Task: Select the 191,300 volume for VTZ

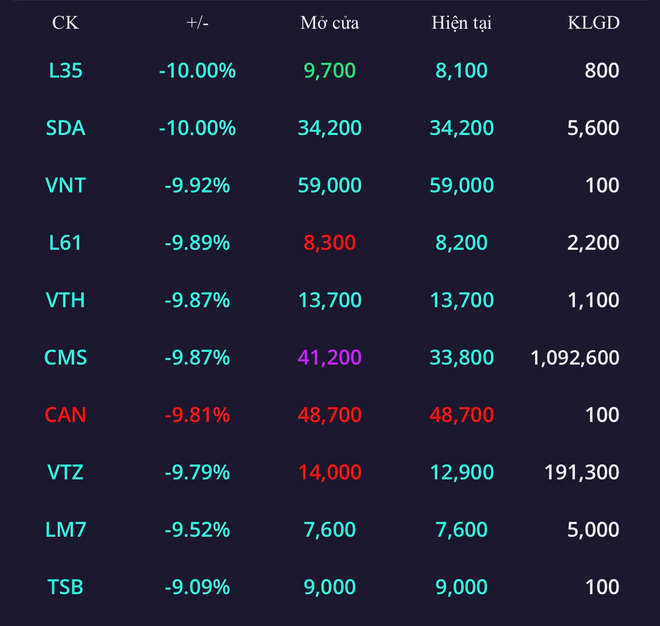Action: [x=582, y=472]
